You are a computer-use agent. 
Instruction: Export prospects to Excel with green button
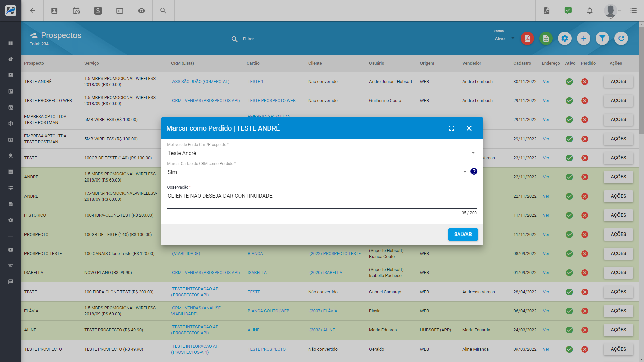click(x=546, y=38)
